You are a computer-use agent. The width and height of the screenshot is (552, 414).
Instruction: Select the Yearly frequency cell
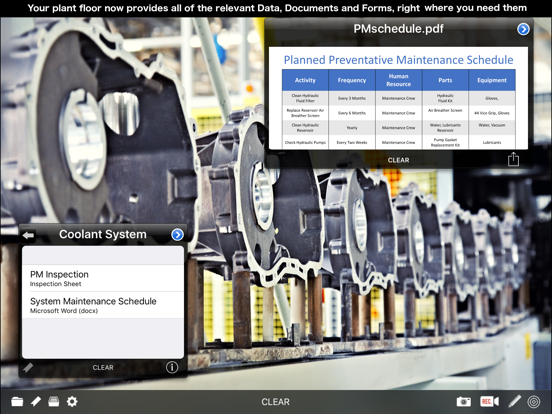pos(352,127)
